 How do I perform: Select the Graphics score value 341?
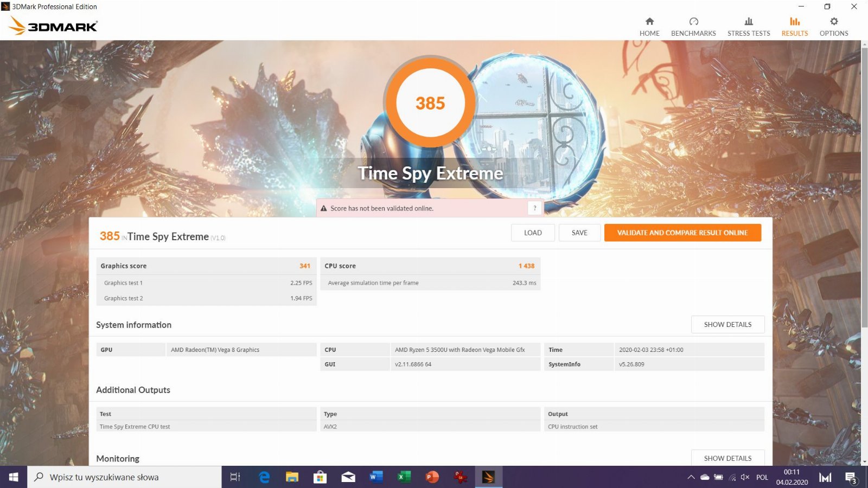coord(305,266)
